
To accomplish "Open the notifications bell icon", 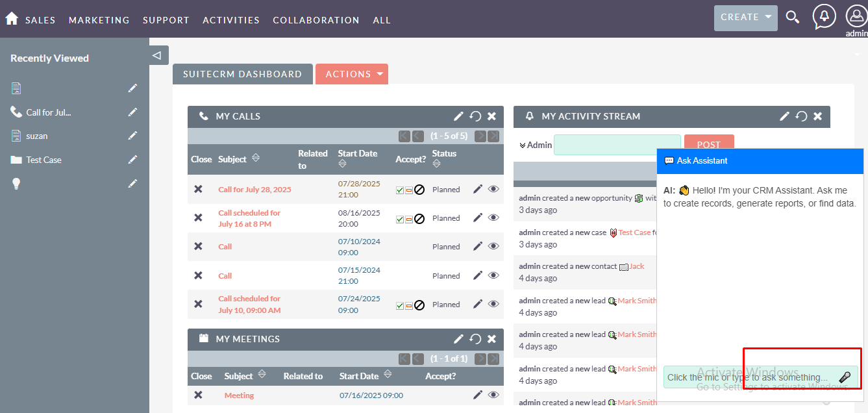I will pyautogui.click(x=824, y=16).
